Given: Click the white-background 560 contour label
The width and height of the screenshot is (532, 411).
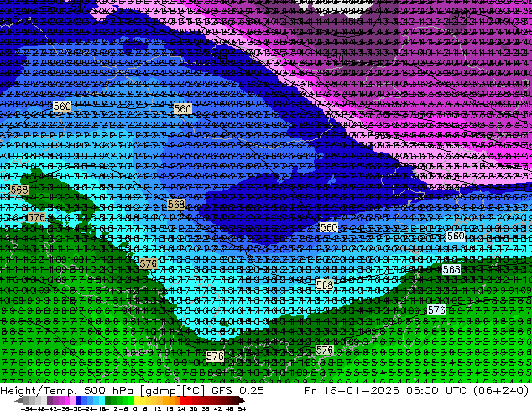Looking at the screenshot, I should pos(456,236).
